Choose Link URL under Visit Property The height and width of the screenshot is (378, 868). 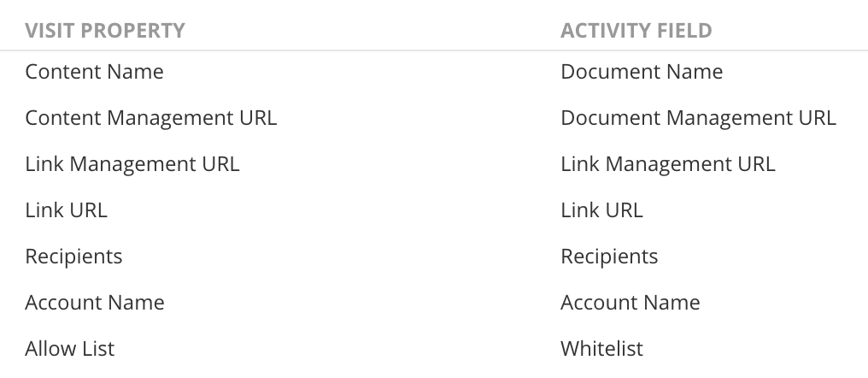pos(66,210)
